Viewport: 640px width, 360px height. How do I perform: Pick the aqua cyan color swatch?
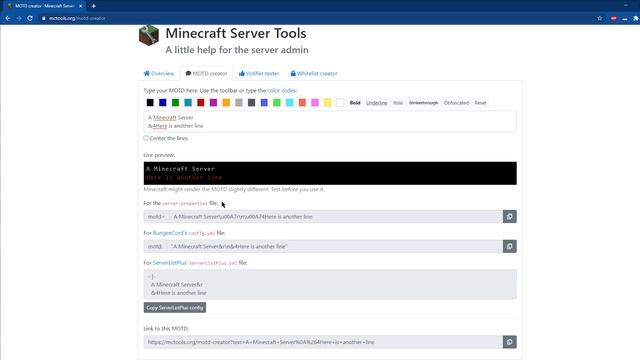click(x=289, y=103)
